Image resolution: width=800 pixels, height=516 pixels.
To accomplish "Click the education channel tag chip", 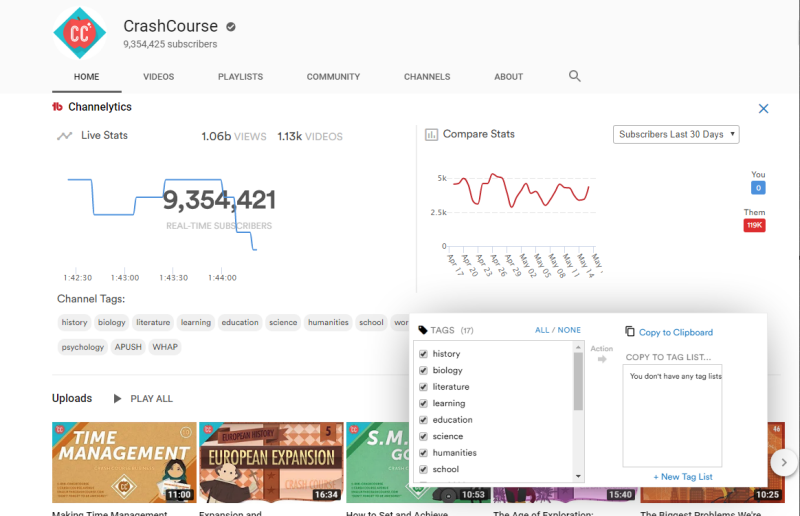I will point(240,323).
